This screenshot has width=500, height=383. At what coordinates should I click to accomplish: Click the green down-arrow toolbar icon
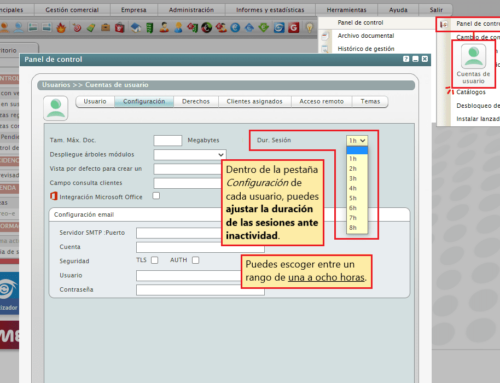tap(264, 27)
